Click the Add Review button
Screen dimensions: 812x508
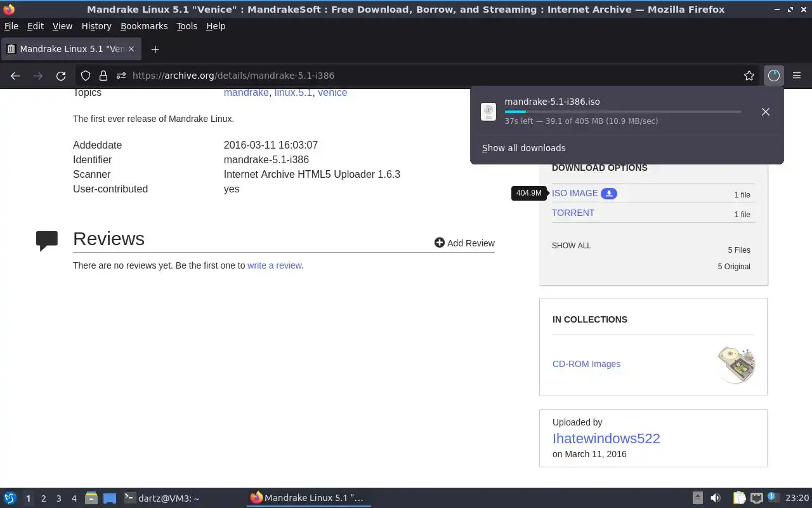coord(464,243)
